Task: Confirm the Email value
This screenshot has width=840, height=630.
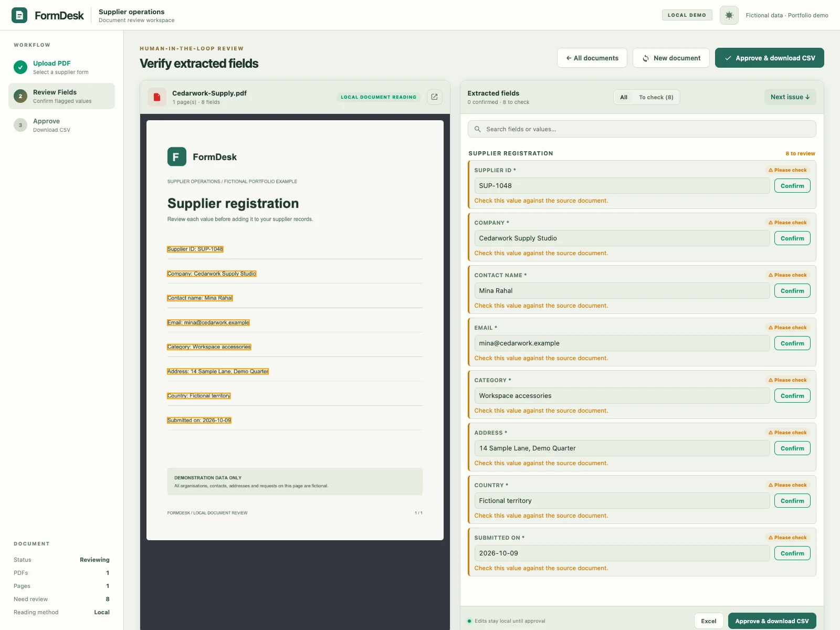Action: (x=792, y=343)
